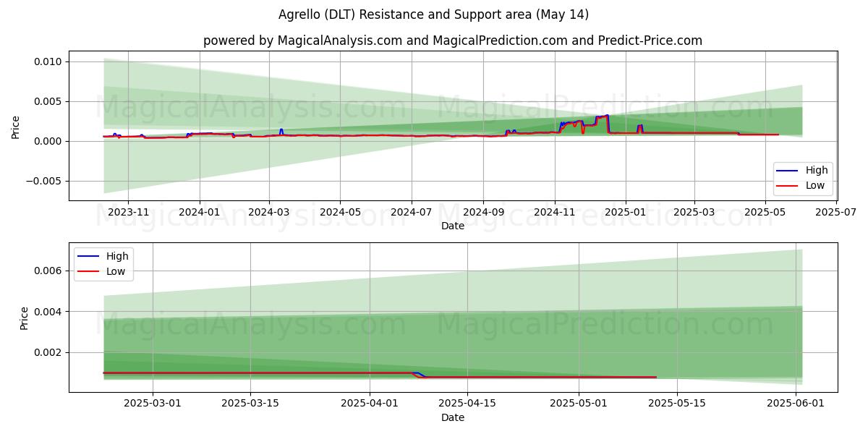Click the "−0.005" price tick label

45,181
